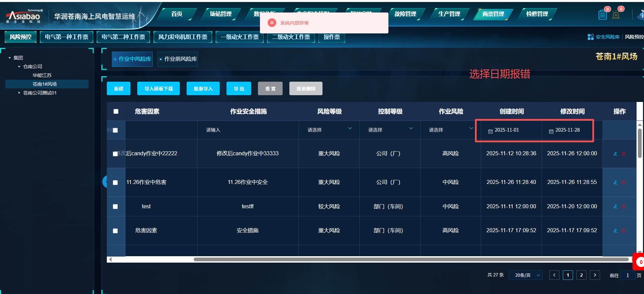Click the 导入模板下载 button
The height and width of the screenshot is (294, 644).
(x=158, y=89)
